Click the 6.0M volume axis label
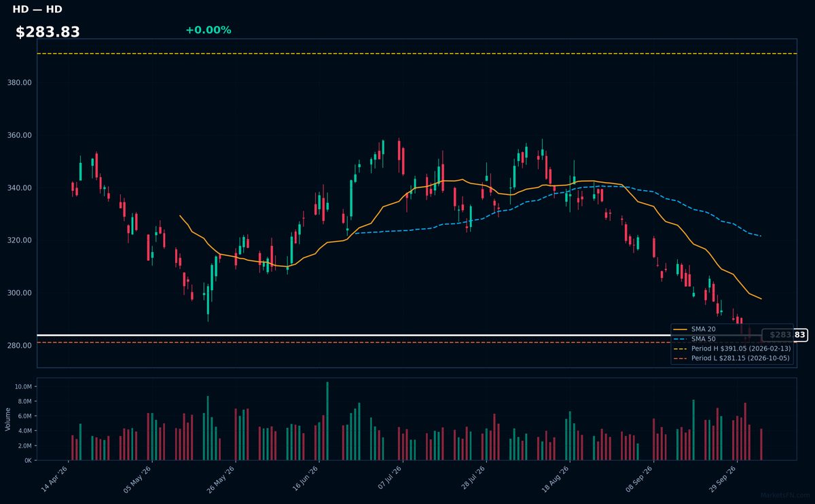This screenshot has width=815, height=504. coord(24,416)
